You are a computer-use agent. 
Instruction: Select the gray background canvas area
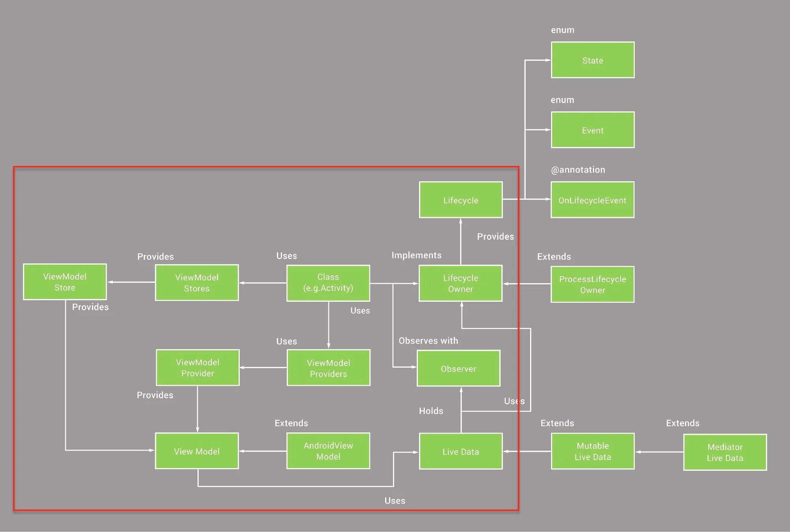tap(119, 89)
